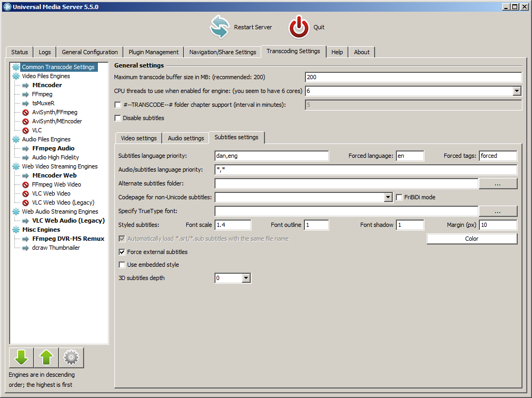Click the disabled icon beside AviSynth/MEncoder
Image resolution: width=532 pixels, height=398 pixels.
[26, 121]
